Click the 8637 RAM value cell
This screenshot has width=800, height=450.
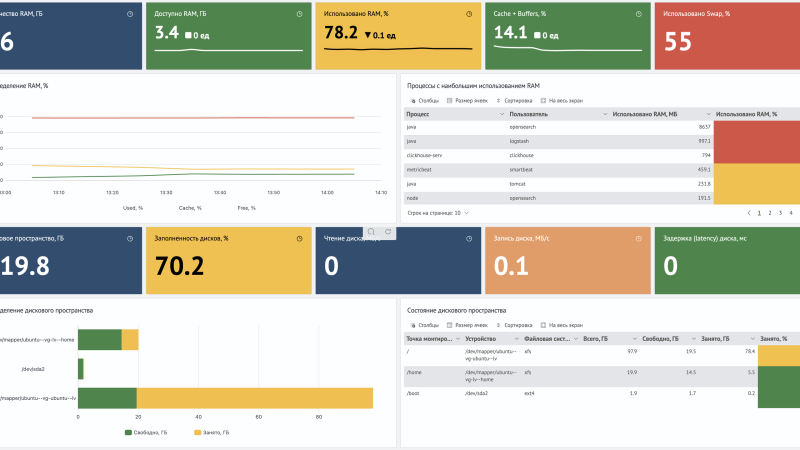click(x=662, y=127)
